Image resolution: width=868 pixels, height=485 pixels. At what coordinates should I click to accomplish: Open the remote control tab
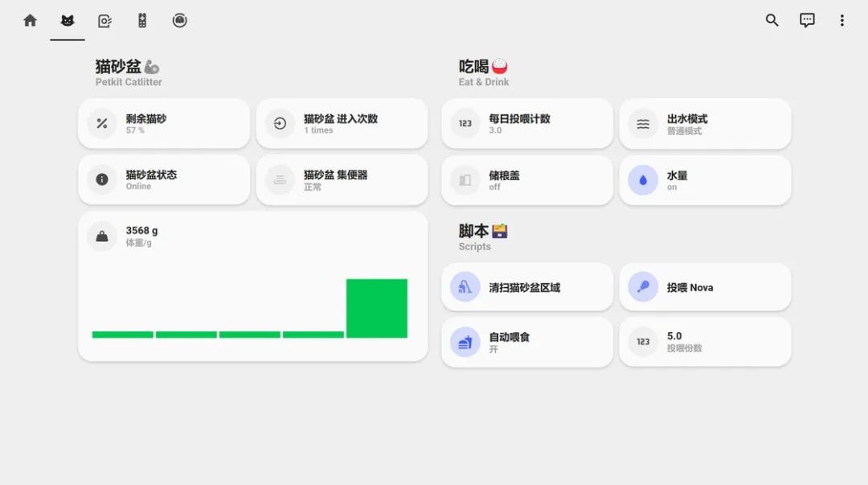coord(142,21)
